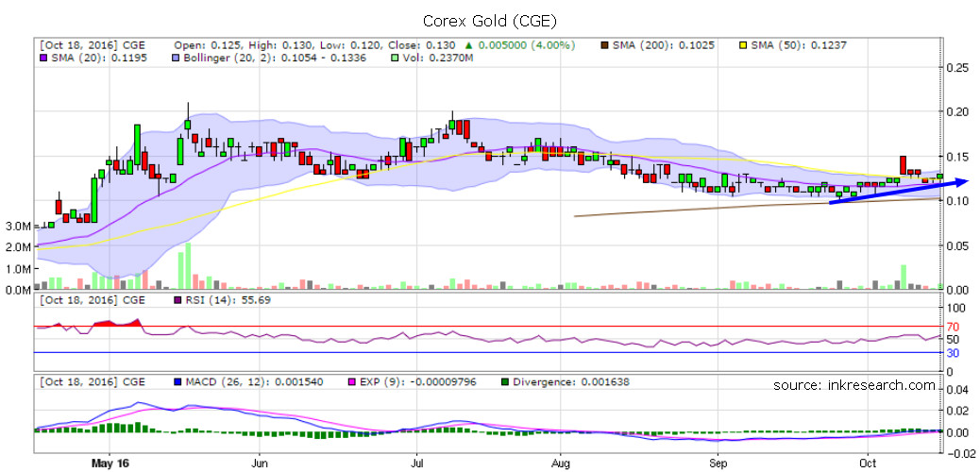Image resolution: width=980 pixels, height=472 pixels.
Task: Select the 'Jul' date axis label
Action: click(416, 464)
